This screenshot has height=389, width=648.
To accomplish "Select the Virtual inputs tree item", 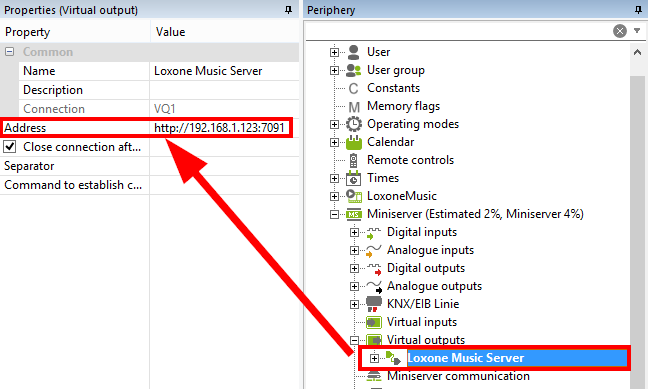I will (x=422, y=322).
